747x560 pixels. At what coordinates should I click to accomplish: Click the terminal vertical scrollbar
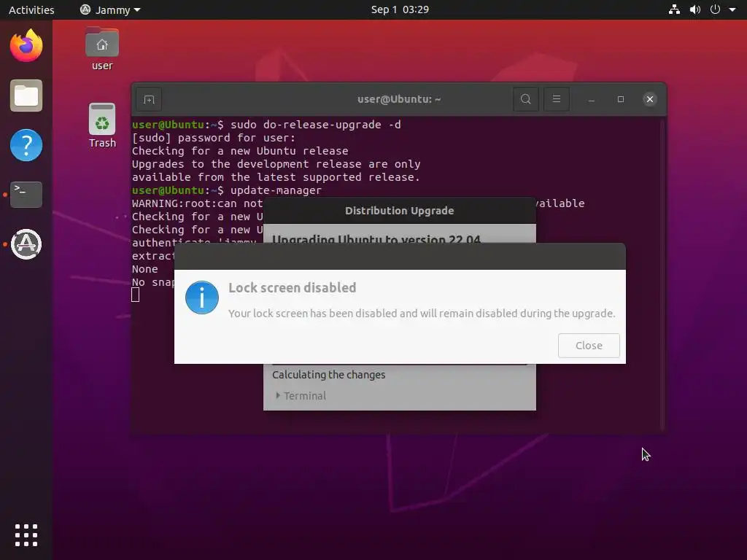tap(662, 274)
